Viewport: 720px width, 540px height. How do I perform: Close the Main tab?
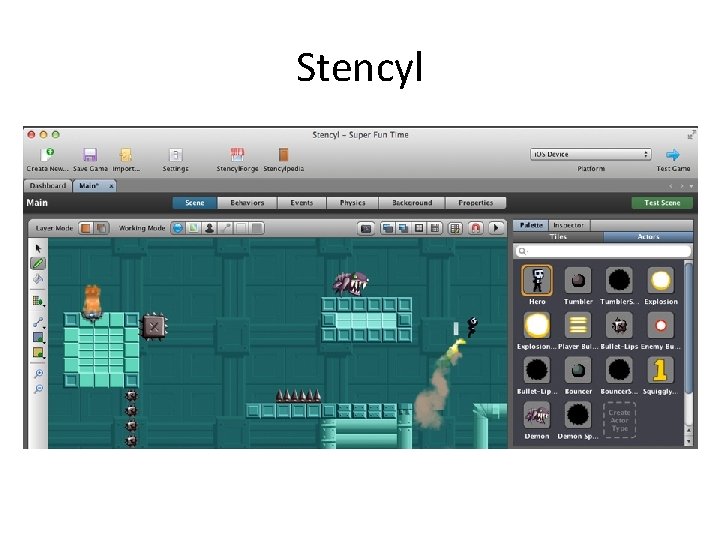[x=111, y=186]
